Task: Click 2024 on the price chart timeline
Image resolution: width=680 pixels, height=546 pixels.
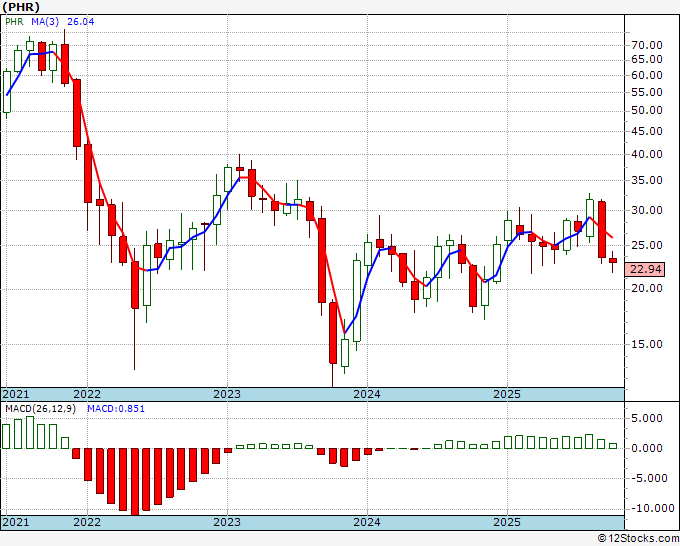Action: tap(367, 394)
